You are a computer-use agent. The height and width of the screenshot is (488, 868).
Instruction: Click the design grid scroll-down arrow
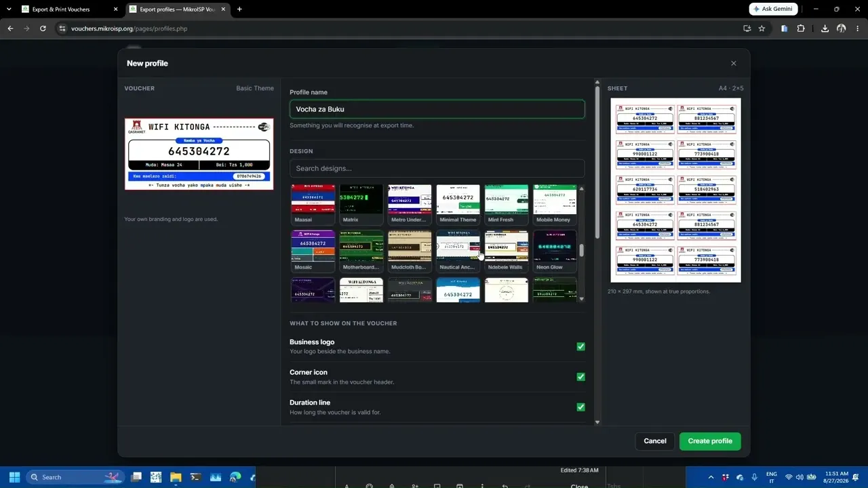(x=582, y=298)
